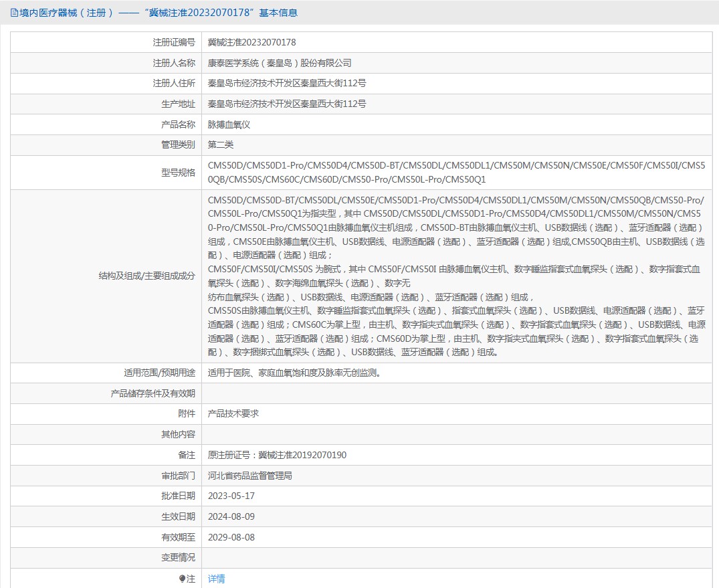Image resolution: width=719 pixels, height=588 pixels.
Task: Click the 有效期至 label
Action: 178,537
